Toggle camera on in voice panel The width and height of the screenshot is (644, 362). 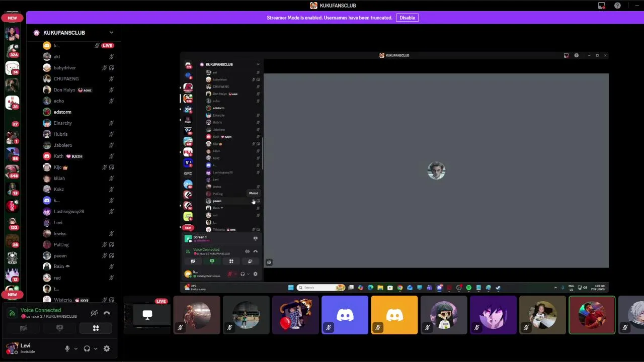(x=23, y=328)
